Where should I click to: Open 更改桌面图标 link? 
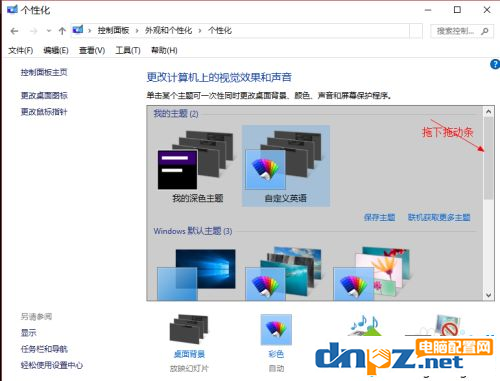pyautogui.click(x=44, y=96)
